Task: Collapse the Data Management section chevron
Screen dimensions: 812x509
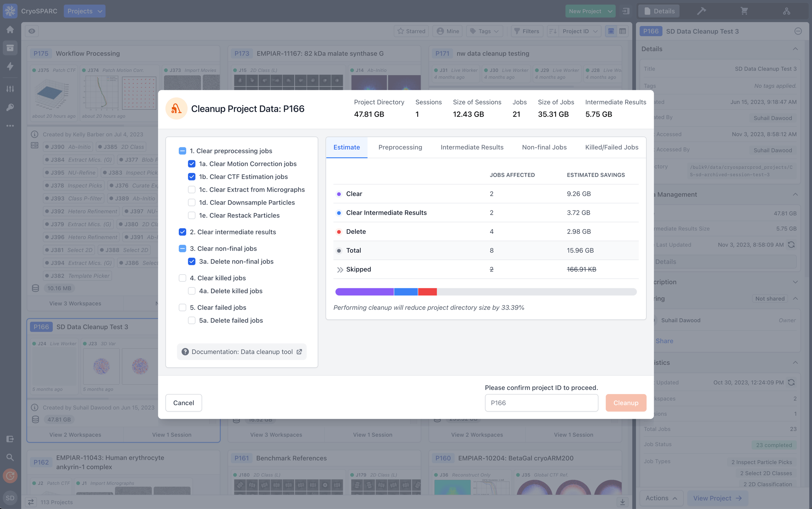Action: point(795,195)
